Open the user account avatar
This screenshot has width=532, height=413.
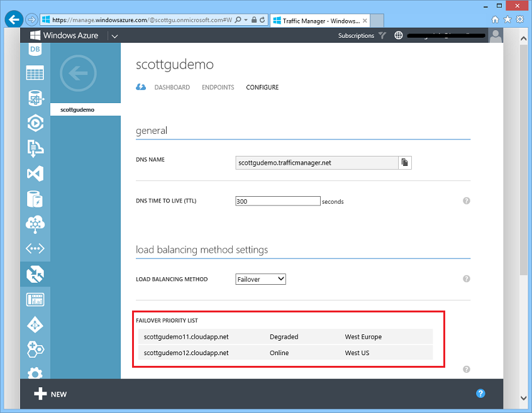point(496,35)
